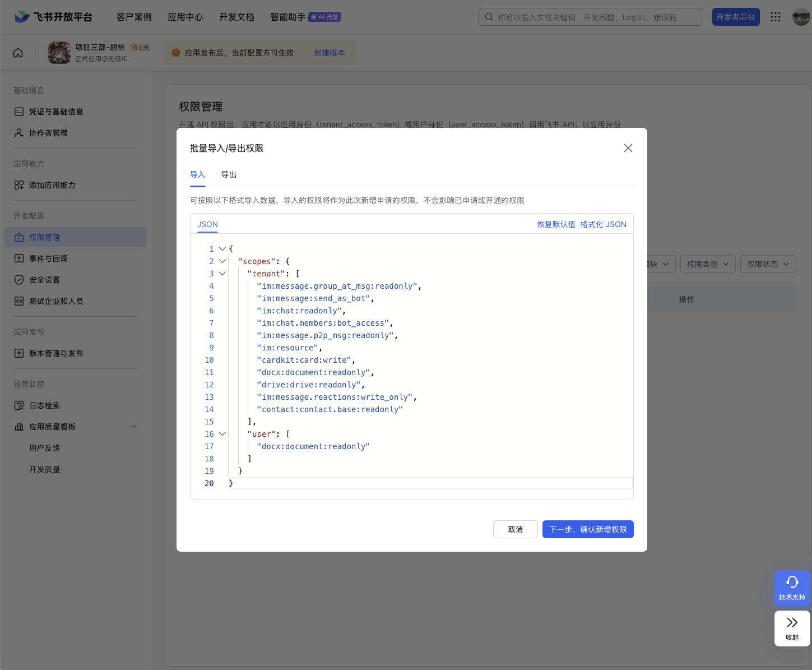Click the home icon beside the project name
This screenshot has height=670, width=812.
coord(17,52)
